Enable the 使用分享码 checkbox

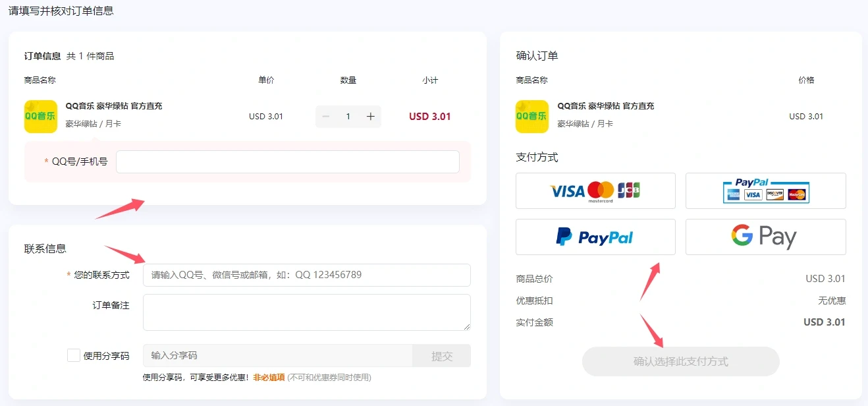coord(74,355)
